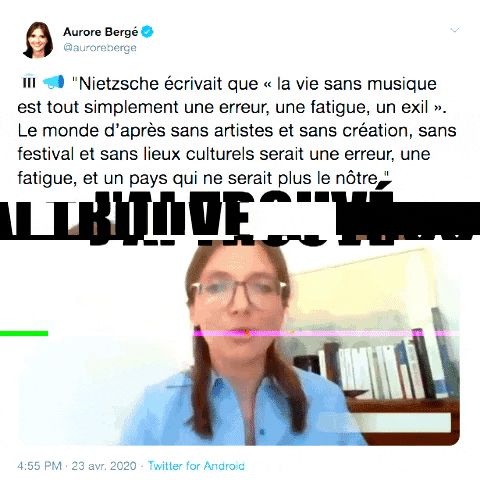Image resolution: width=480 pixels, height=480 pixels.
Task: Click the Aurore Bergé display name
Action: (100, 32)
